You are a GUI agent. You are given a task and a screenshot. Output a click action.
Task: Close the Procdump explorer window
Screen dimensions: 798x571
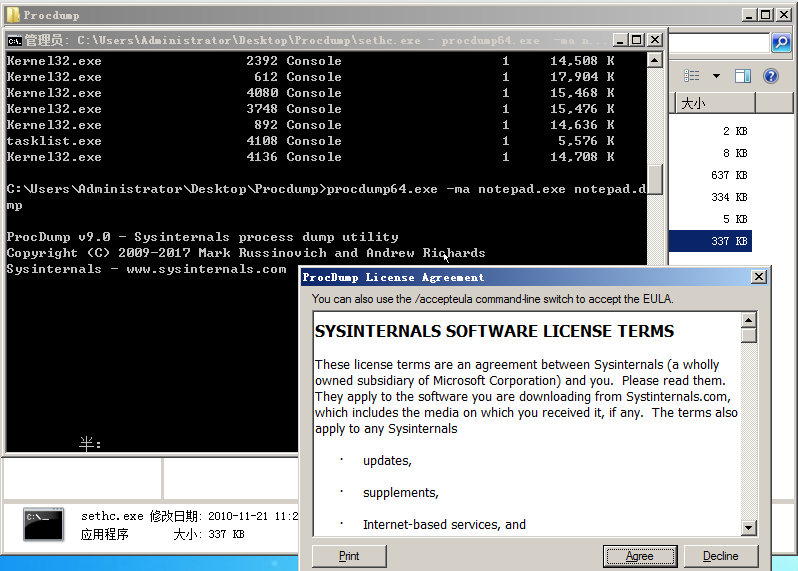[784, 15]
